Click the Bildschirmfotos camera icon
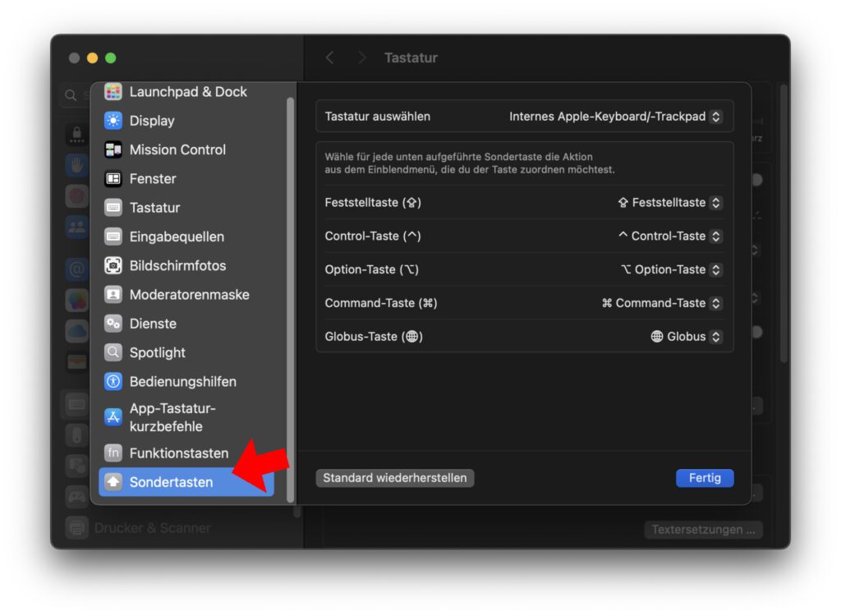 point(113,265)
